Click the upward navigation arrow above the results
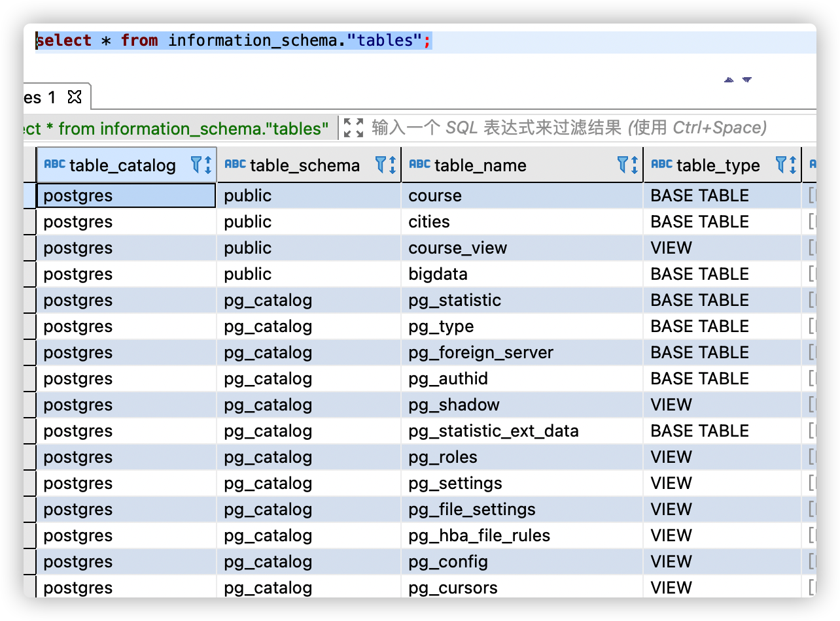The width and height of the screenshot is (840, 621). coord(728,80)
